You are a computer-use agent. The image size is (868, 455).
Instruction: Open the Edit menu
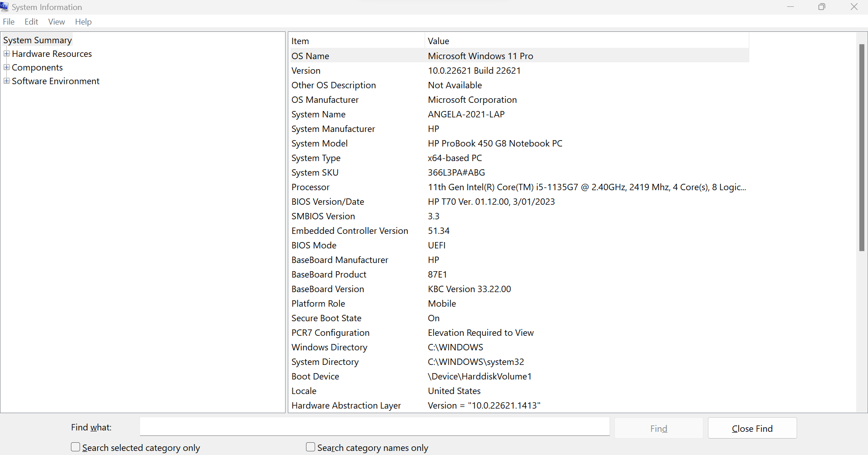pyautogui.click(x=31, y=22)
